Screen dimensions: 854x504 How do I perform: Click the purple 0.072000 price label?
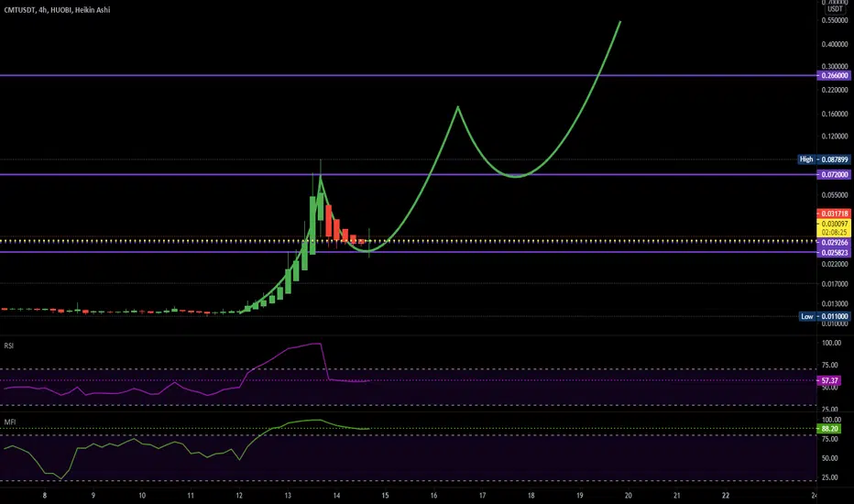pos(835,175)
